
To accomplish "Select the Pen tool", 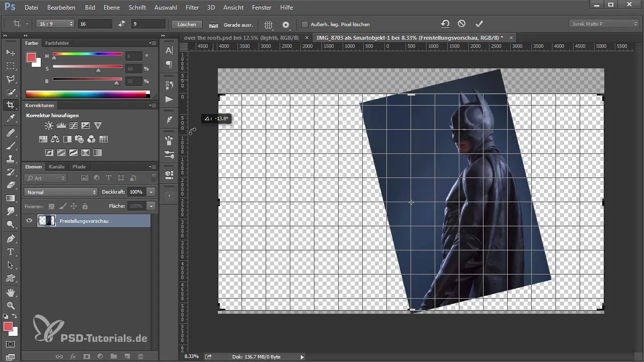I will coord(10,238).
